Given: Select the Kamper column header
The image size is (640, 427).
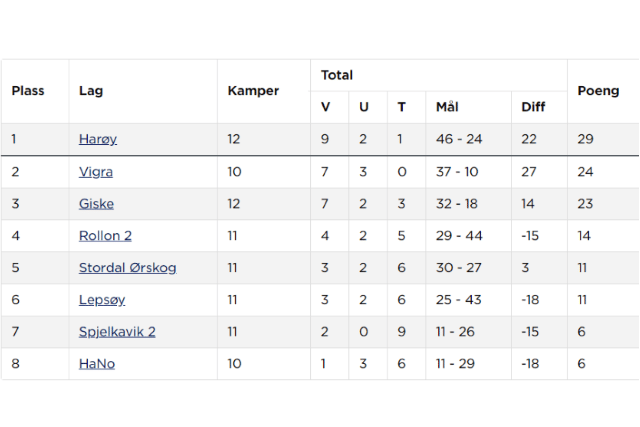Looking at the screenshot, I should [253, 91].
